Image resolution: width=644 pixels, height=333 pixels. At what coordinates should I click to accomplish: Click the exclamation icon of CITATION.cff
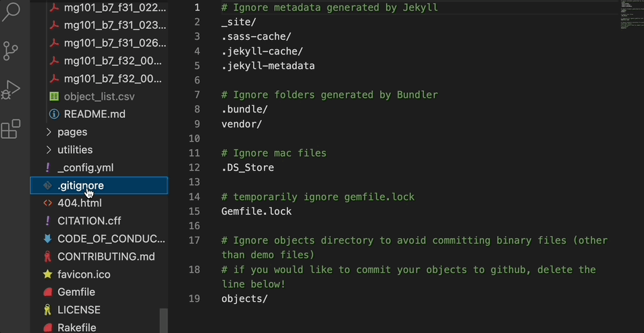point(48,220)
